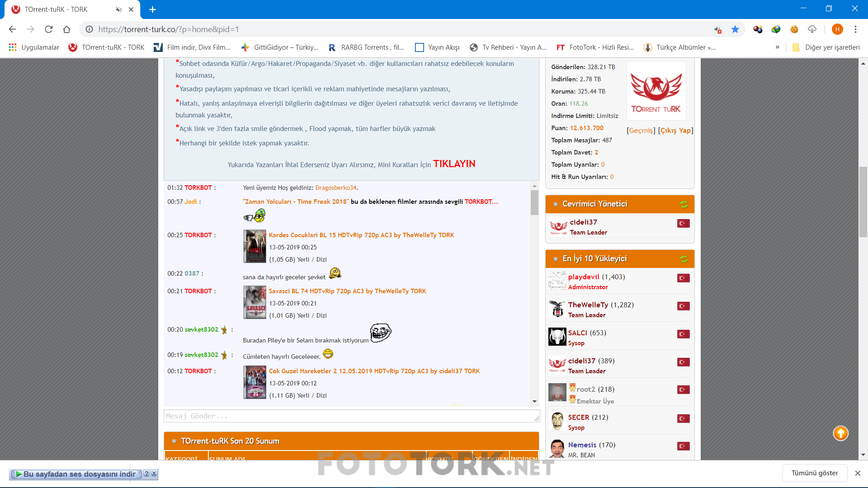Open the GittiGidiyor bookmark

pyautogui.click(x=280, y=47)
